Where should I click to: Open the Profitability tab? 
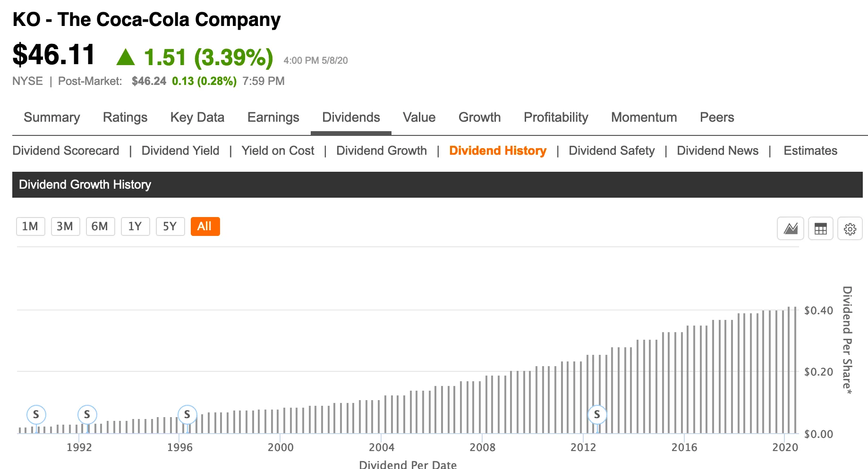coord(556,117)
